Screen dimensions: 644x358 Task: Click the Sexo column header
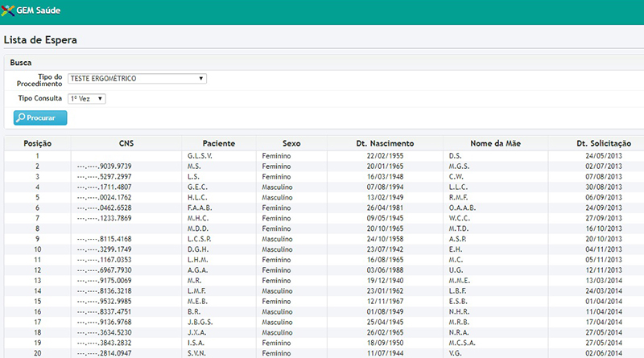291,143
